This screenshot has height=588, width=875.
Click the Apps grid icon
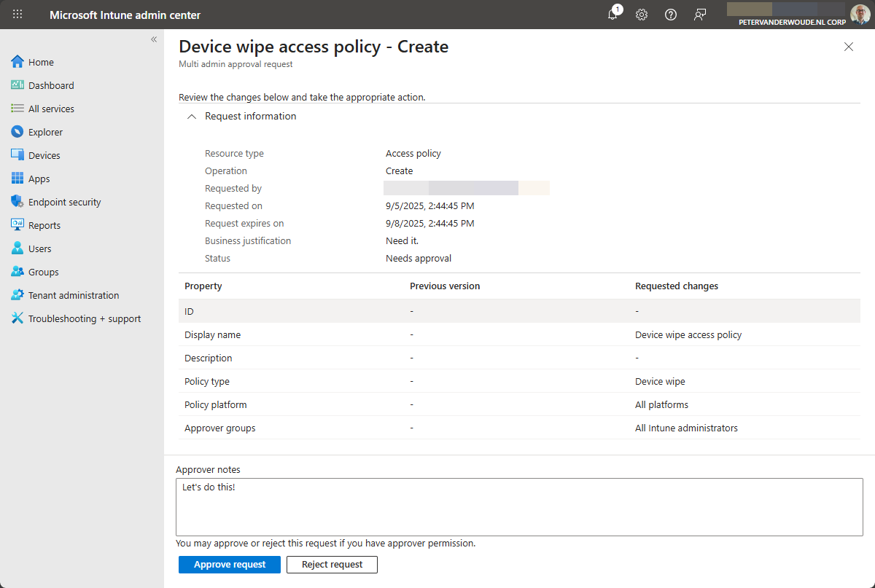[17, 179]
